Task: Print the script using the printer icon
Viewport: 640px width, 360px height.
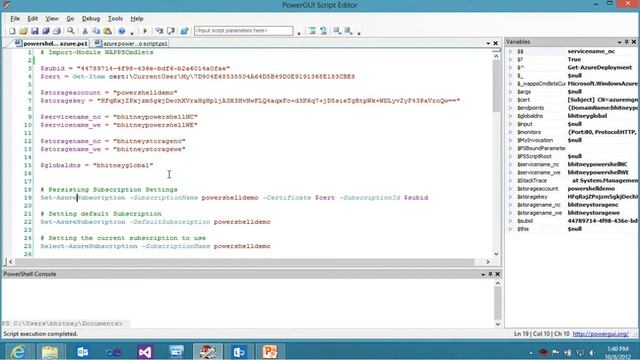Action: click(57, 31)
